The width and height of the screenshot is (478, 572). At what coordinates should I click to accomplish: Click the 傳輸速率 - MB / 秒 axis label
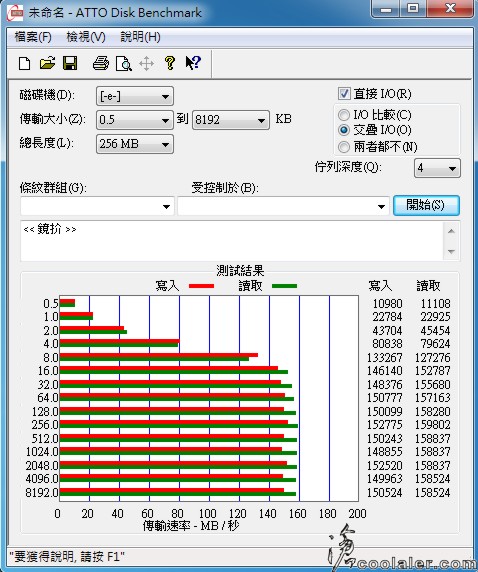(x=191, y=526)
